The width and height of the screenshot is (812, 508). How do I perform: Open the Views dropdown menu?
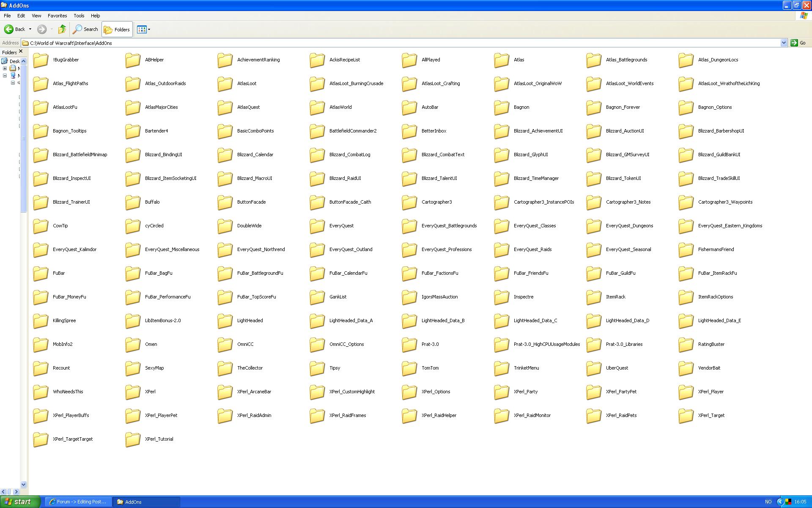144,29
